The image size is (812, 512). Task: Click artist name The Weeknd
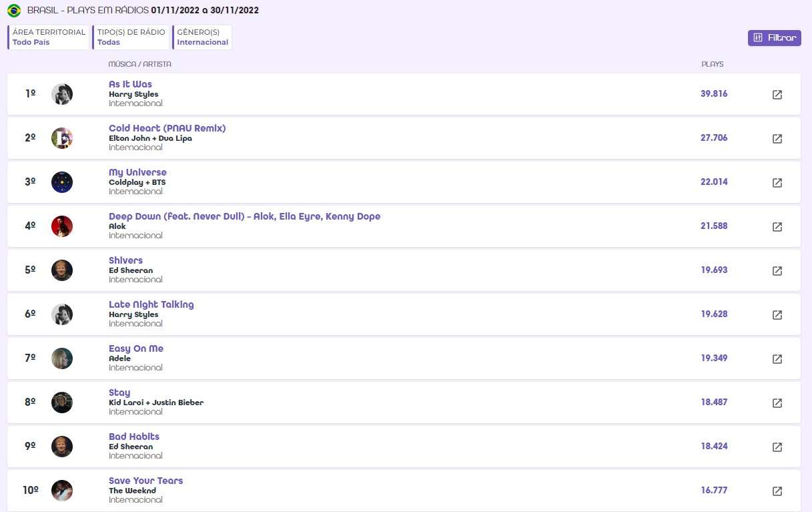tap(132, 491)
